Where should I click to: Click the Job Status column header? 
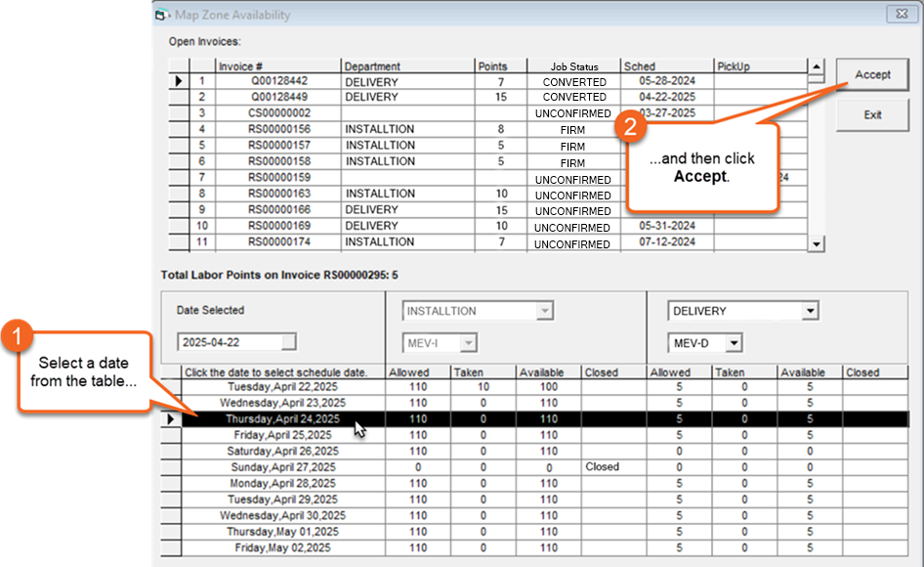pos(574,66)
